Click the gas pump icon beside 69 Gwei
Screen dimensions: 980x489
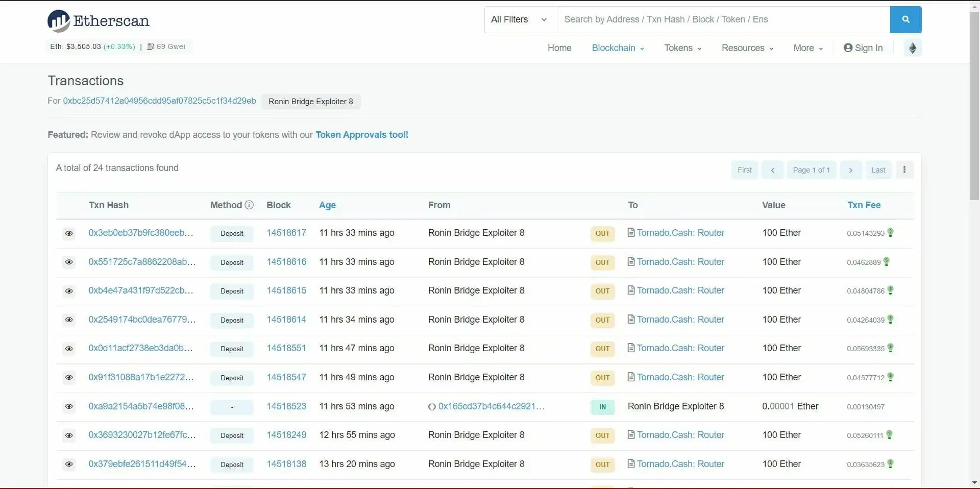pos(150,46)
